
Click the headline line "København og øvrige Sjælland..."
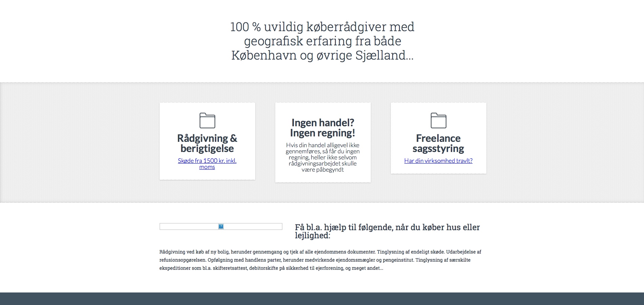point(322,55)
